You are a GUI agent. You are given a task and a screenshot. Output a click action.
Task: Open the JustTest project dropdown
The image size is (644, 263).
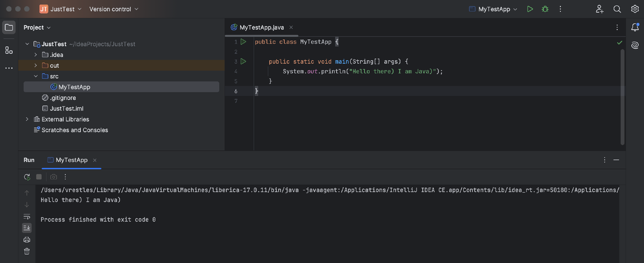[x=61, y=9]
